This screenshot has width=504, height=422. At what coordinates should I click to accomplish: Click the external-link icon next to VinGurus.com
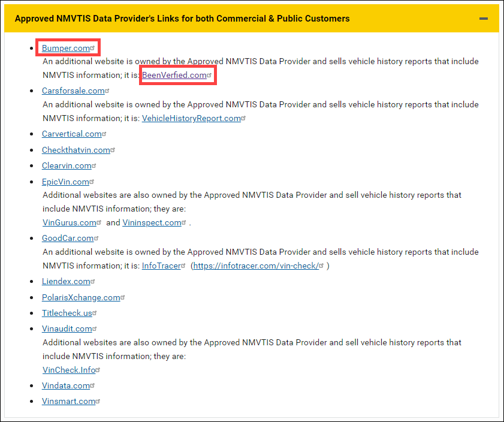click(99, 222)
